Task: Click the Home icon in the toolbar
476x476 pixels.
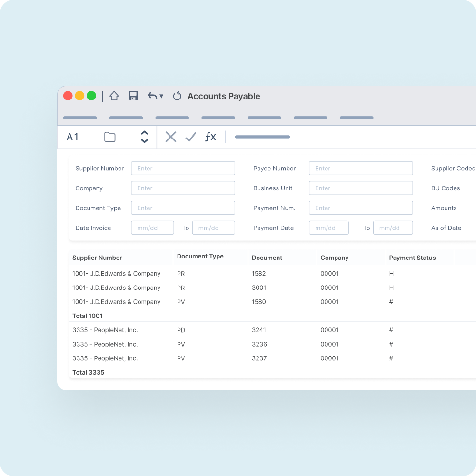Action: point(114,96)
